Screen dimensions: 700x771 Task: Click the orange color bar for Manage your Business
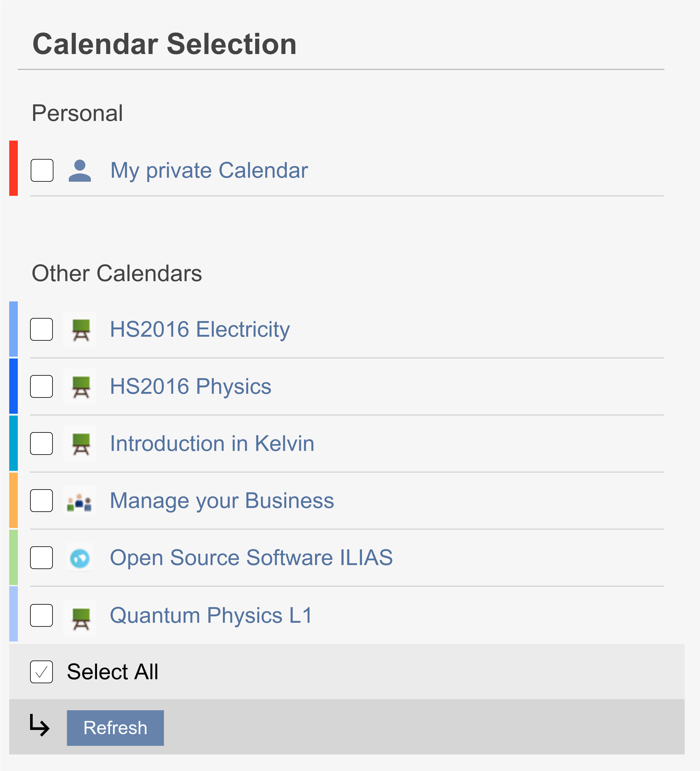click(14, 500)
